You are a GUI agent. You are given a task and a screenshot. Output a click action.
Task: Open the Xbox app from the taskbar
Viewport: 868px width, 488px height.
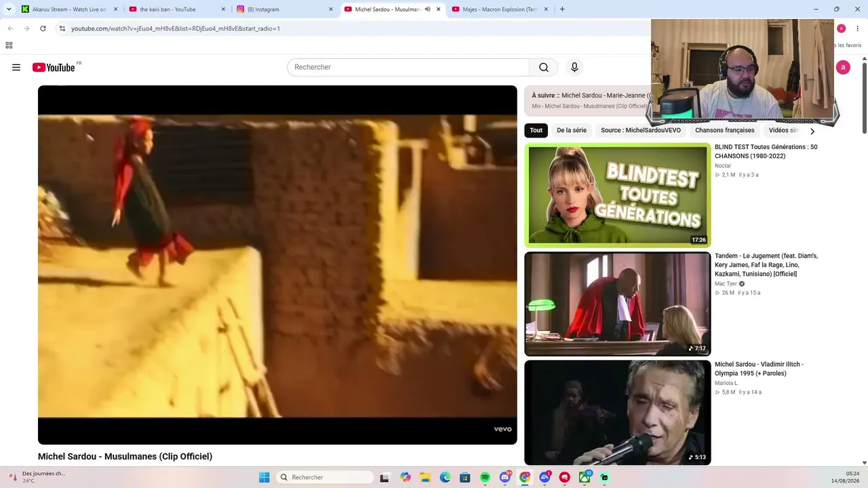(585, 477)
